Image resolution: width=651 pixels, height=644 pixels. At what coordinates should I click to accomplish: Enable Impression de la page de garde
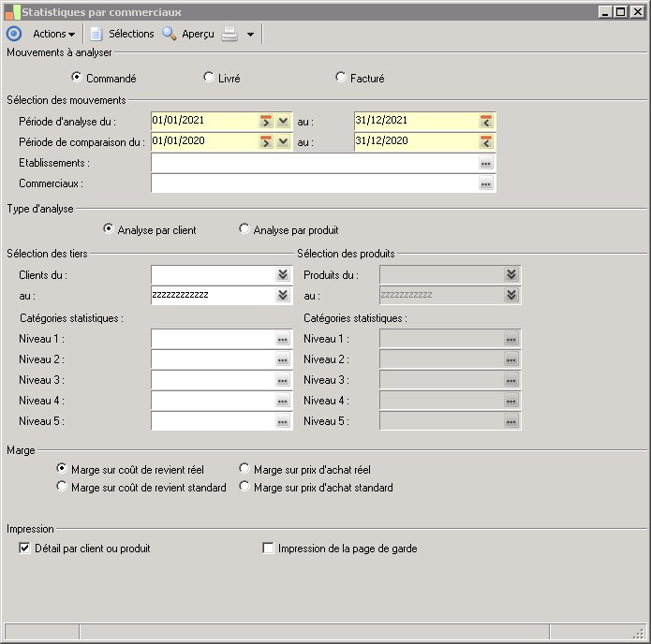pos(269,549)
